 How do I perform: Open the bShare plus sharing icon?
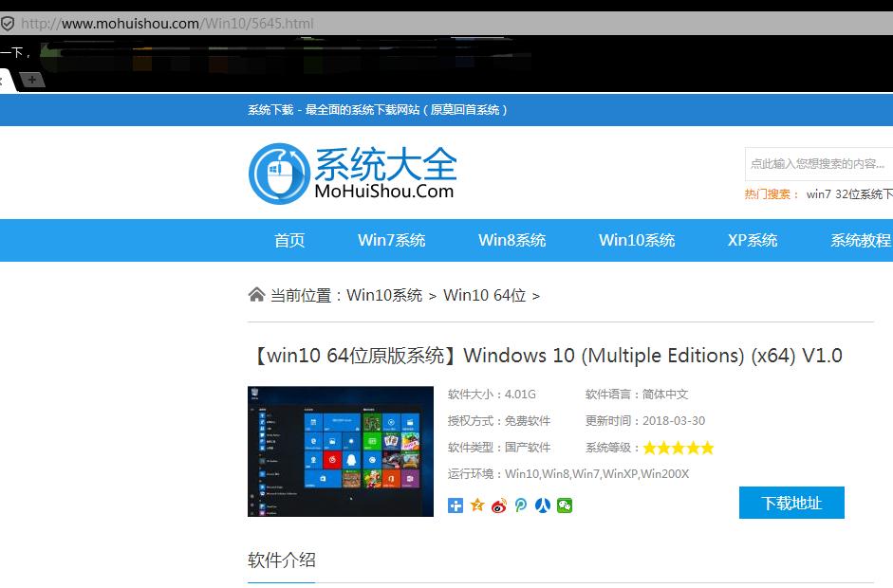[x=456, y=505]
